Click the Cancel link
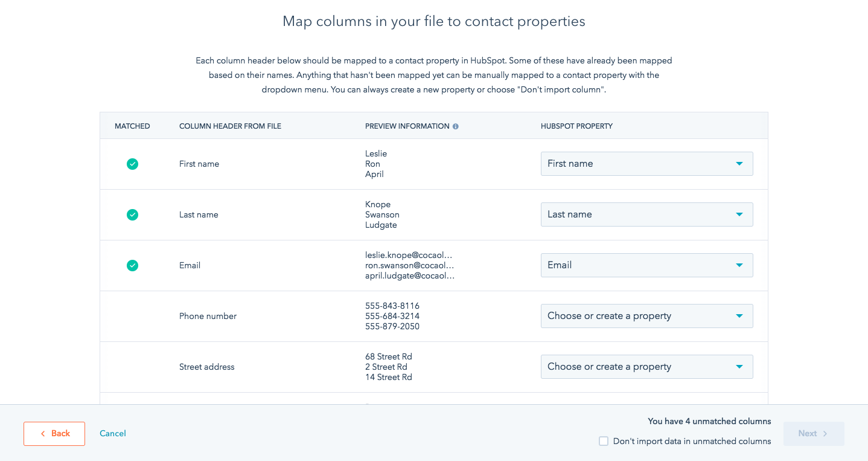This screenshot has height=461, width=868. pos(112,433)
